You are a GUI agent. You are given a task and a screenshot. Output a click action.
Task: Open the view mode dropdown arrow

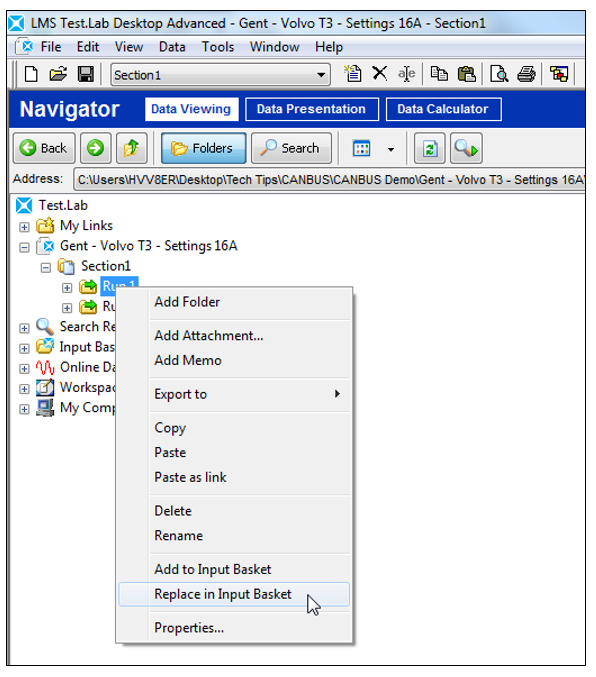click(391, 149)
